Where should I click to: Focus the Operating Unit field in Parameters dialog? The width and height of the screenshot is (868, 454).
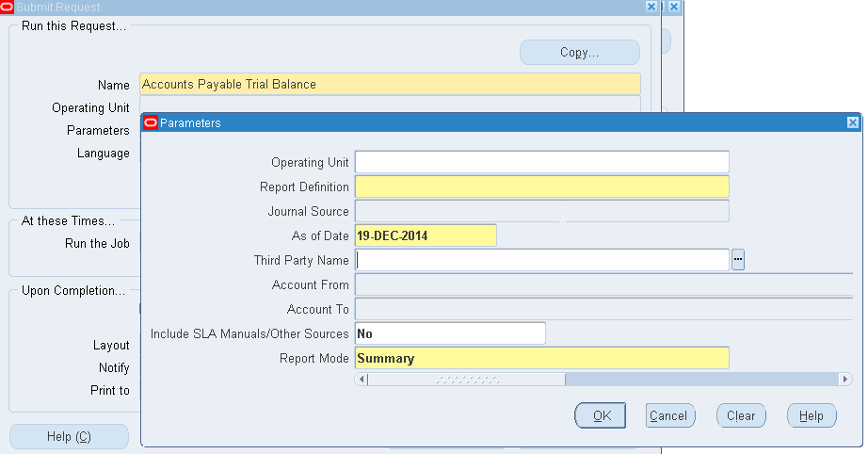pos(541,162)
